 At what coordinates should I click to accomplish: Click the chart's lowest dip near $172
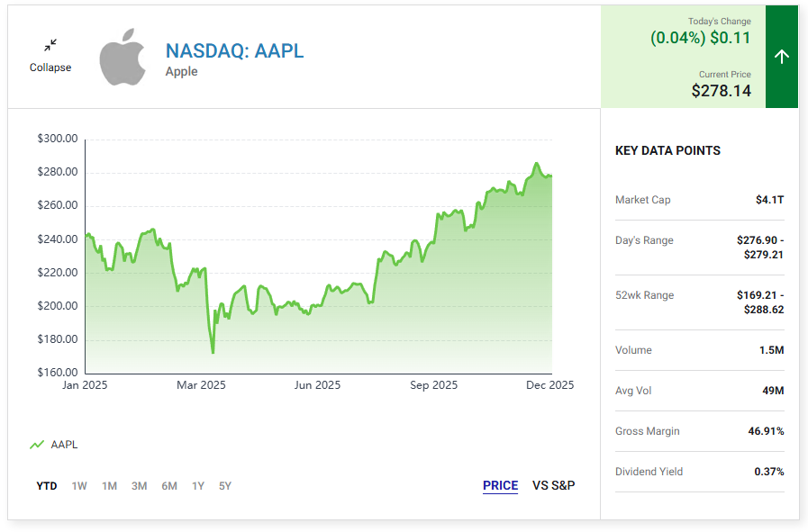(213, 352)
